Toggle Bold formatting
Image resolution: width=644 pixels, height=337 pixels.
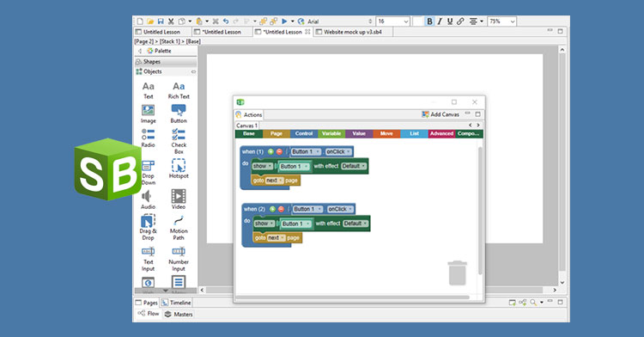click(x=429, y=21)
